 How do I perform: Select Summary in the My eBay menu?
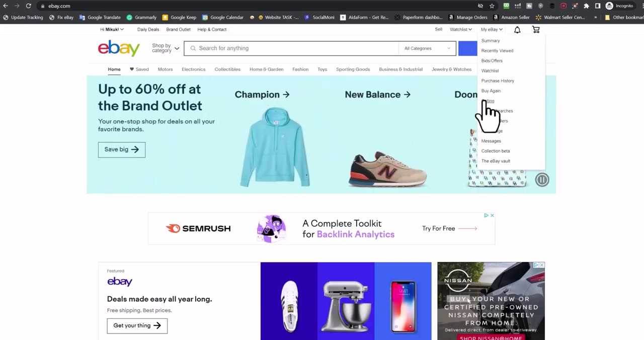[491, 41]
